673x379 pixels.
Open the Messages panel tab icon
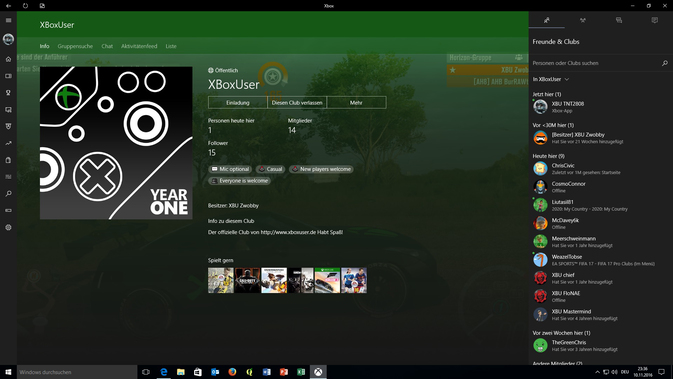click(618, 20)
